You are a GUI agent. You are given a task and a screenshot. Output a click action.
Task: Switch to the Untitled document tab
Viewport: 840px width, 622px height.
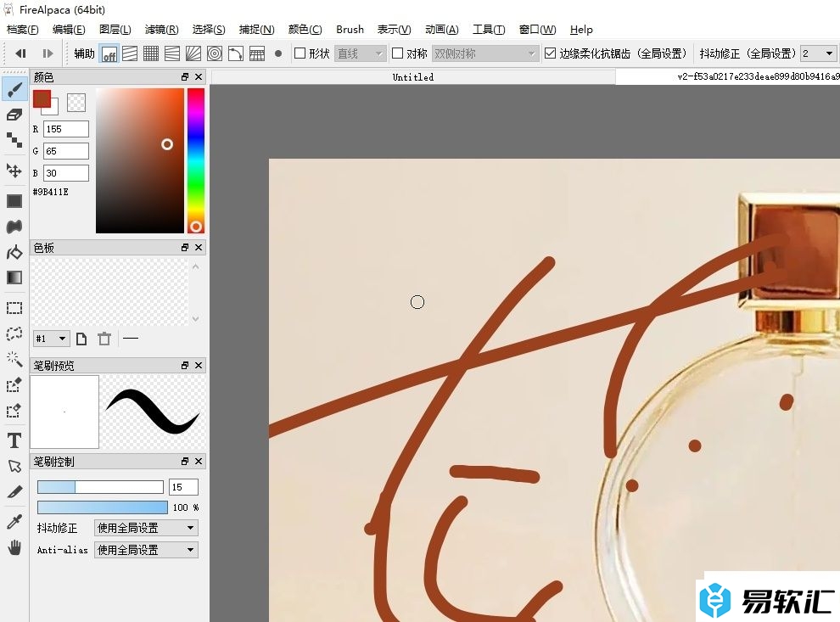(413, 77)
